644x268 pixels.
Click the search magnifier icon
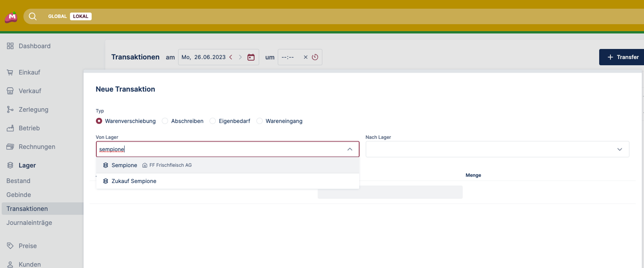(33, 16)
